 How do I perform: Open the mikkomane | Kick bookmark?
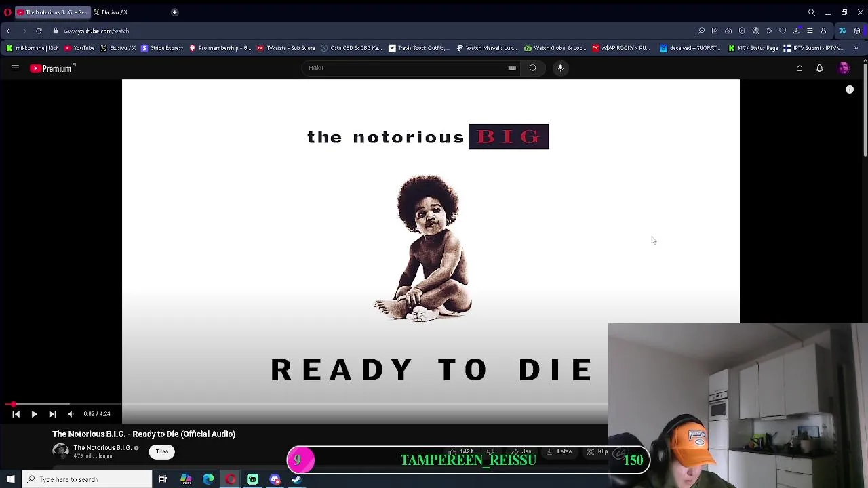(x=32, y=48)
